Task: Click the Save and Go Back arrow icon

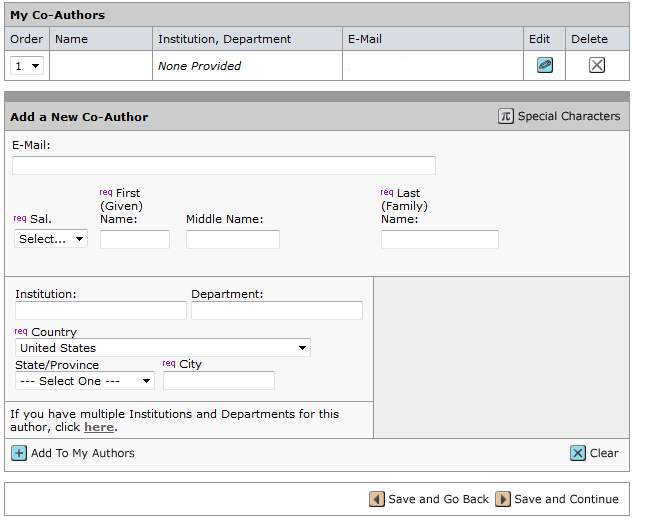Action: (377, 499)
